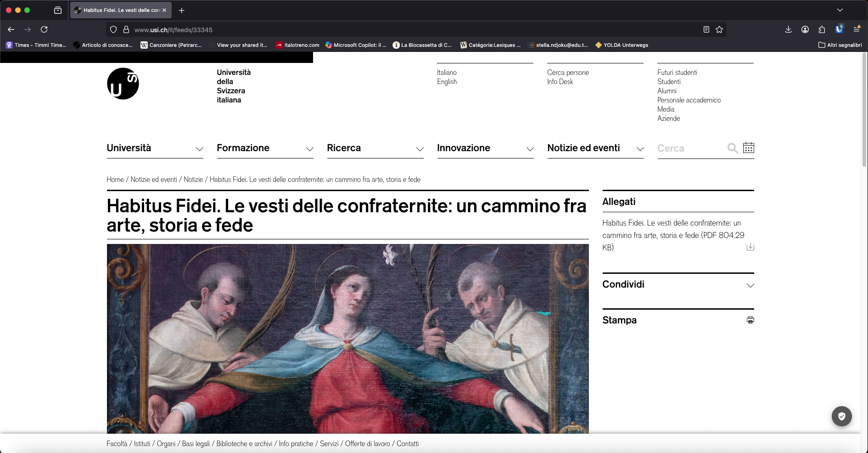The width and height of the screenshot is (868, 453).
Task: Open the browser extensions puzzle icon
Action: click(x=822, y=29)
